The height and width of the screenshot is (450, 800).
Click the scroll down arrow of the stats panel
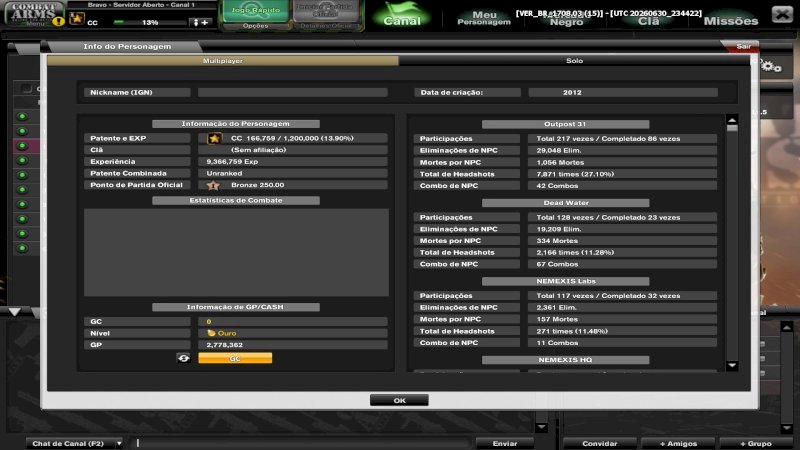click(732, 365)
